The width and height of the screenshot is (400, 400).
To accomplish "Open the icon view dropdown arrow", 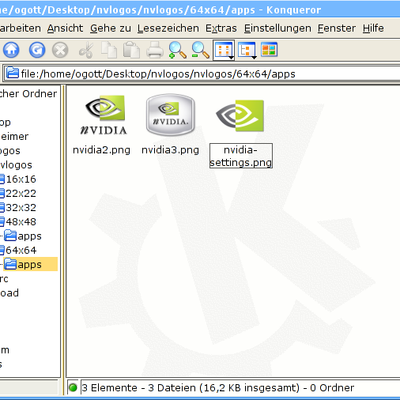I will (231, 58).
